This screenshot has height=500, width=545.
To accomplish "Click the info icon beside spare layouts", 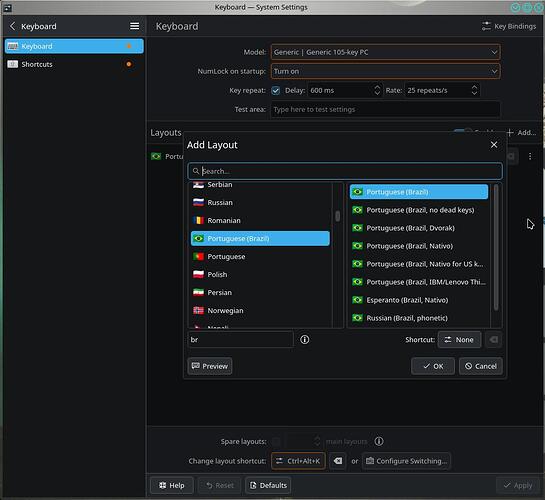I will coord(379,441).
